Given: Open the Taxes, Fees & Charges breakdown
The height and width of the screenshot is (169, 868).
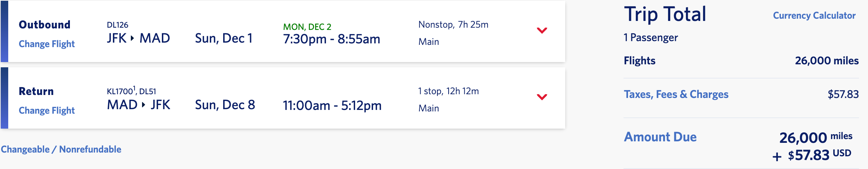Looking at the screenshot, I should click(676, 94).
